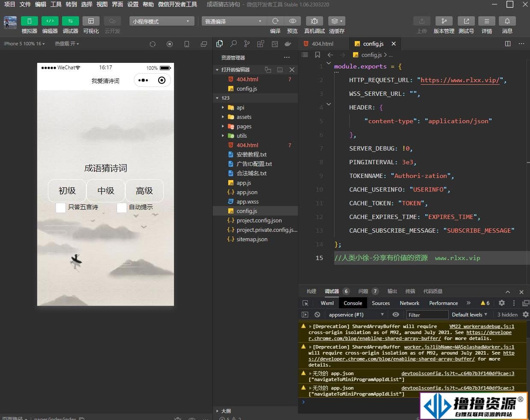
Task: Open the messages bell icon
Action: click(507, 21)
